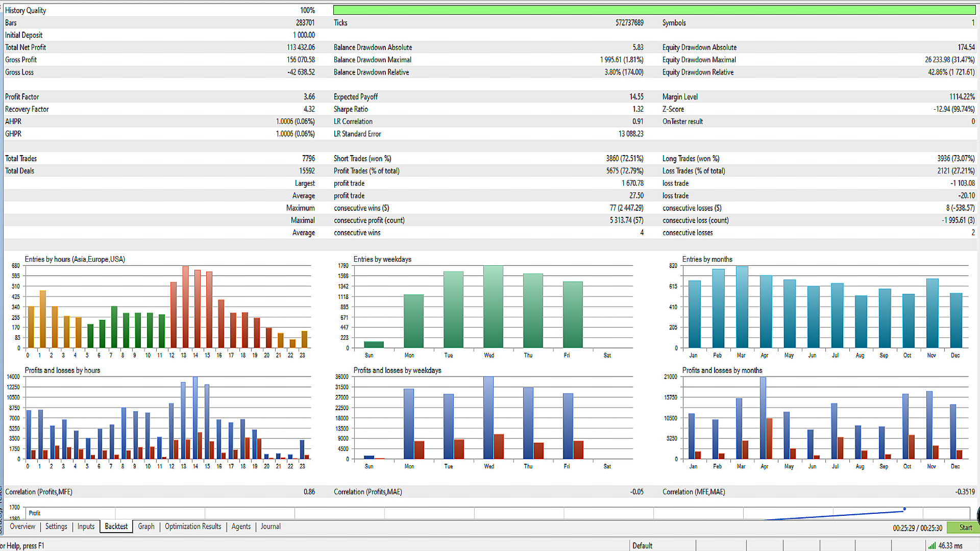Click the Sharpe Ratio row
980x551 pixels.
point(351,109)
